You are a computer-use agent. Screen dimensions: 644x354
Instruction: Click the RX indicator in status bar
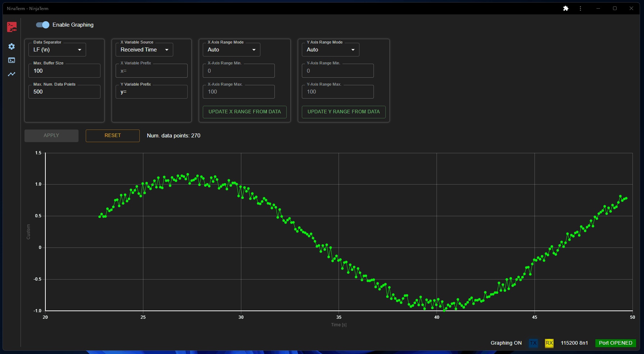(x=549, y=343)
